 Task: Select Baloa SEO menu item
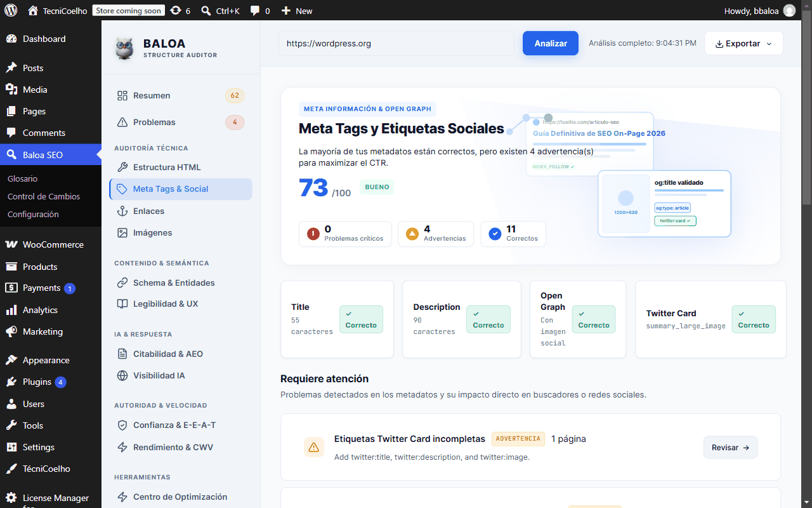point(51,154)
